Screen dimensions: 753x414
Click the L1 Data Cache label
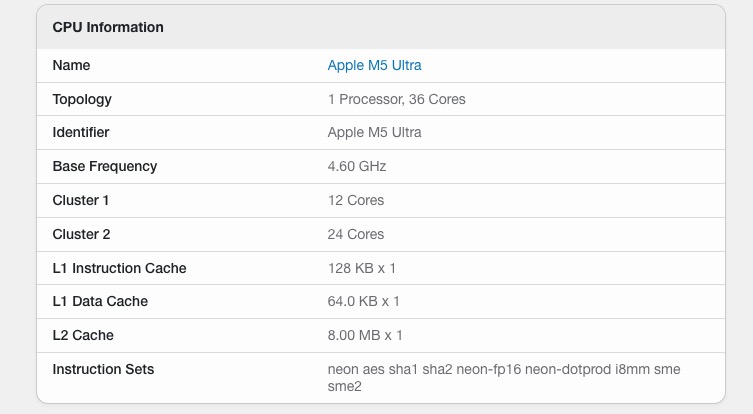100,301
